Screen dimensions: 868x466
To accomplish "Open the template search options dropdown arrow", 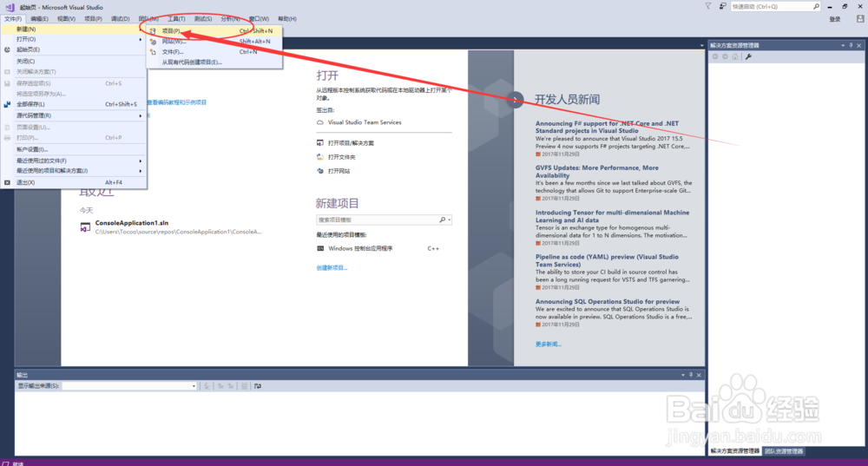I will (449, 220).
